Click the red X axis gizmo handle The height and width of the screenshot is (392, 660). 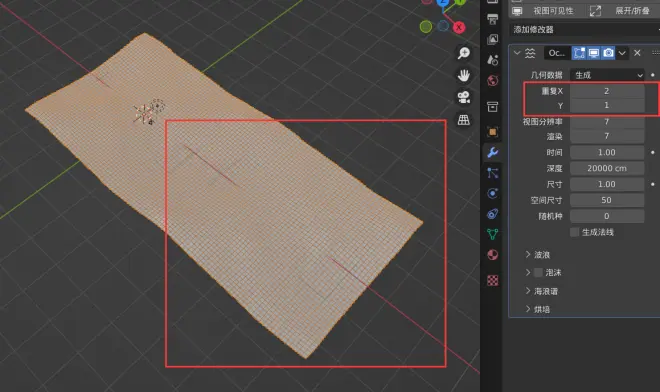[x=459, y=27]
